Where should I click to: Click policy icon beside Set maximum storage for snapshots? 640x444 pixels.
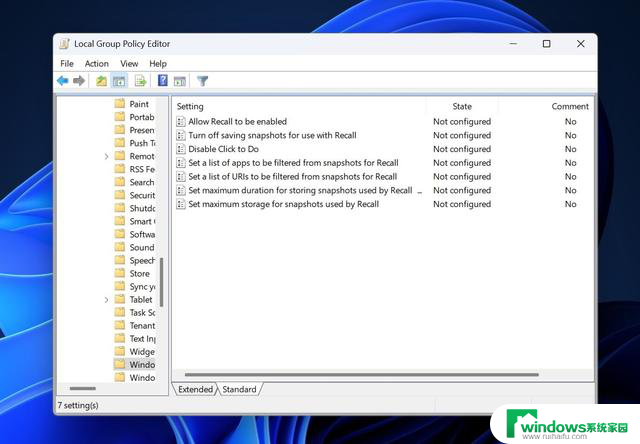pyautogui.click(x=181, y=204)
